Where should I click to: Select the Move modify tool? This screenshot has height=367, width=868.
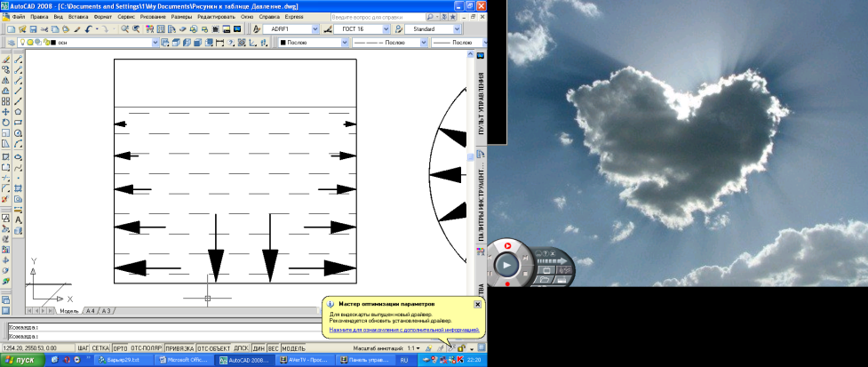point(6,111)
